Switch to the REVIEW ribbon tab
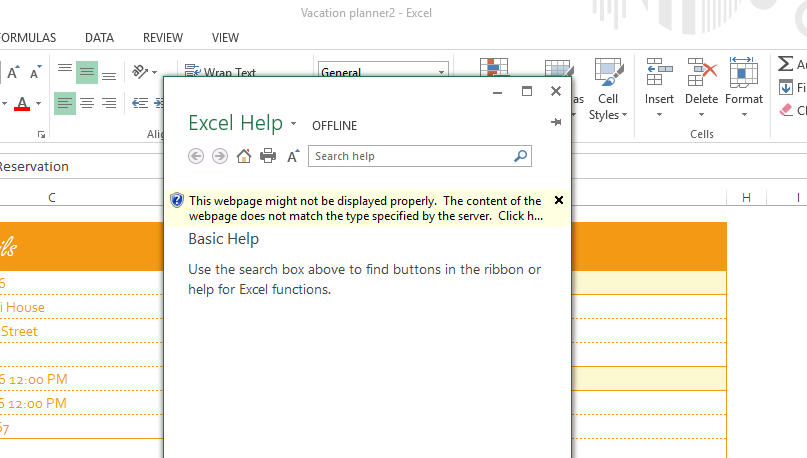Image resolution: width=807 pixels, height=458 pixels. (x=163, y=38)
